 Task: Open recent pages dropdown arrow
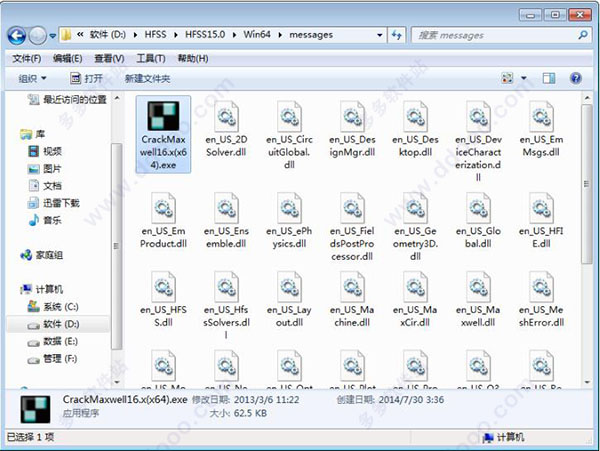coord(52,36)
